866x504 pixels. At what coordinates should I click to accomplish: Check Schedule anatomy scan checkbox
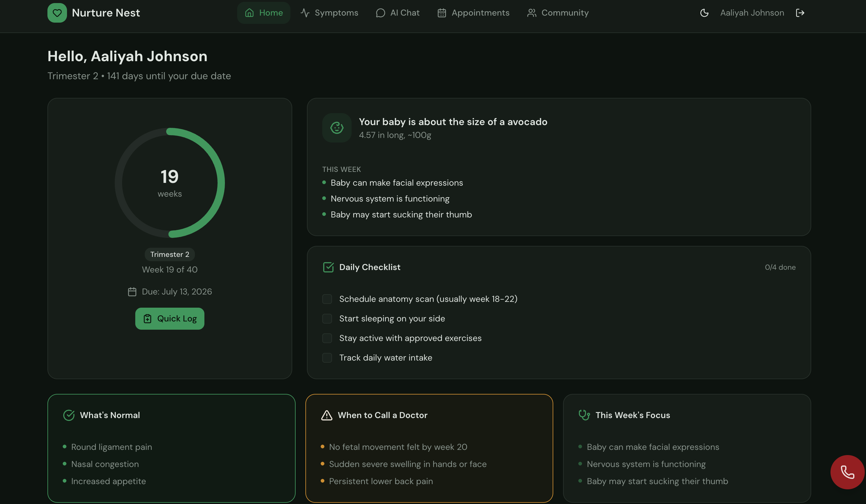click(x=327, y=299)
